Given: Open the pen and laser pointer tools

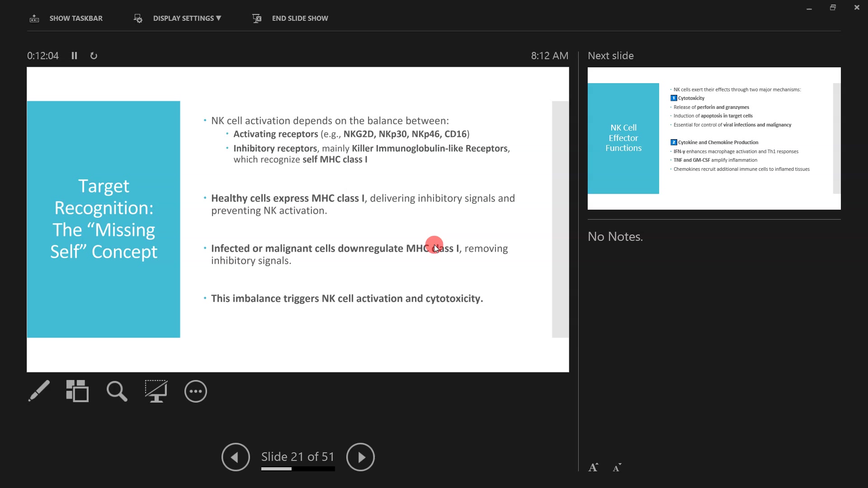Looking at the screenshot, I should 39,391.
